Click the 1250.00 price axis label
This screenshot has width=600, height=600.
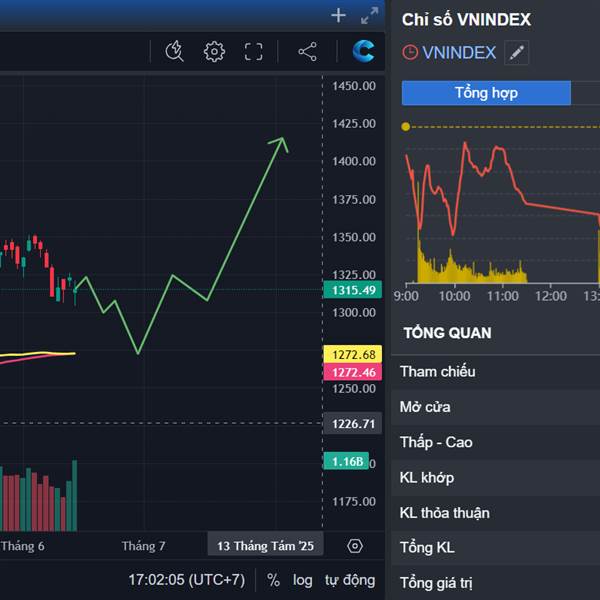coord(354,388)
